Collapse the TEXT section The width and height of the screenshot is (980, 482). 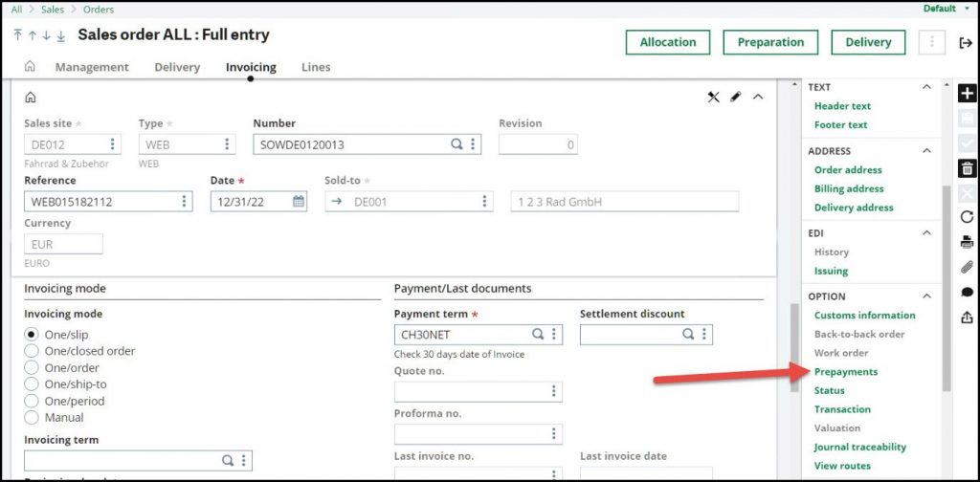pyautogui.click(x=926, y=87)
